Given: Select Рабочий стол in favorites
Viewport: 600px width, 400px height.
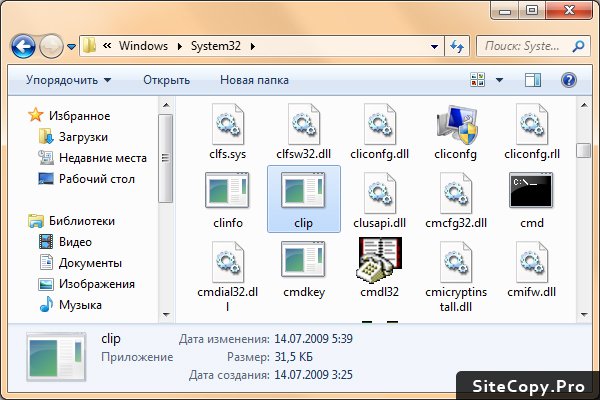Looking at the screenshot, I should point(96,179).
